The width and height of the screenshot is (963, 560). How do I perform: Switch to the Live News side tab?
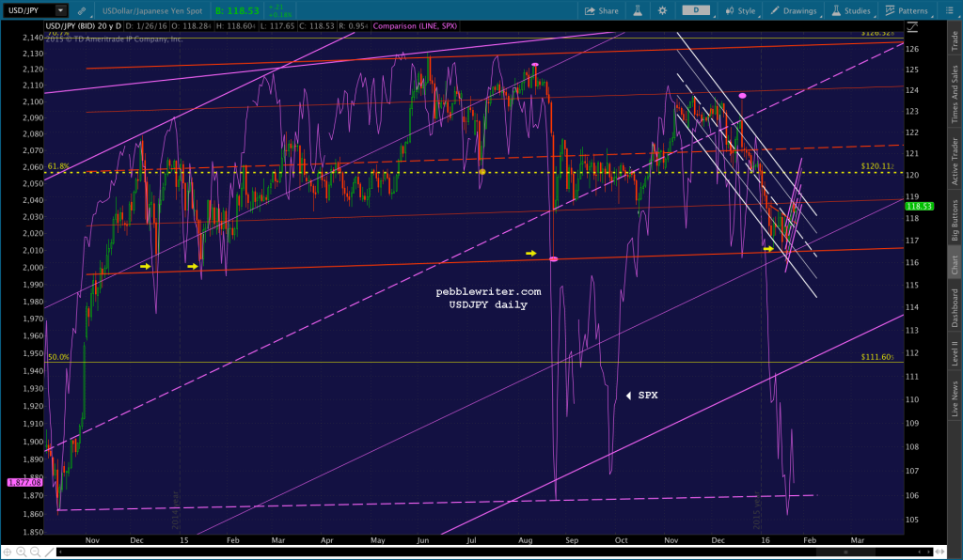[955, 398]
